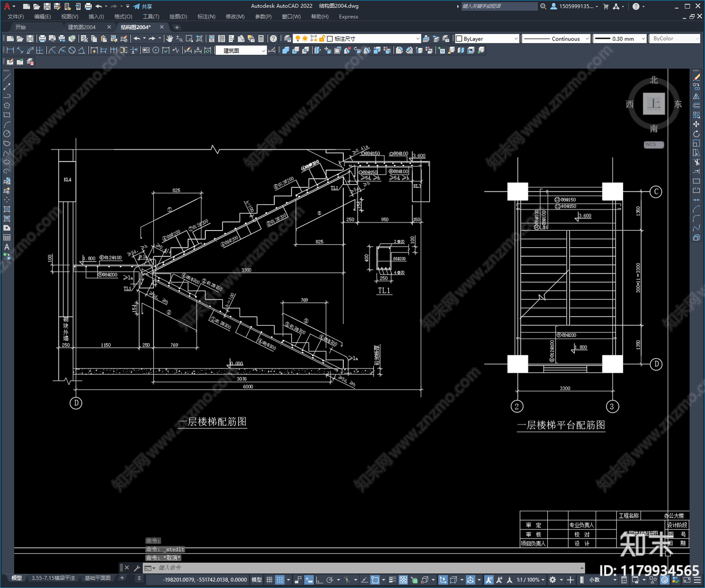The width and height of the screenshot is (705, 588).
Task: Open the 0.30 mm lineweight dropdown
Action: coord(620,39)
